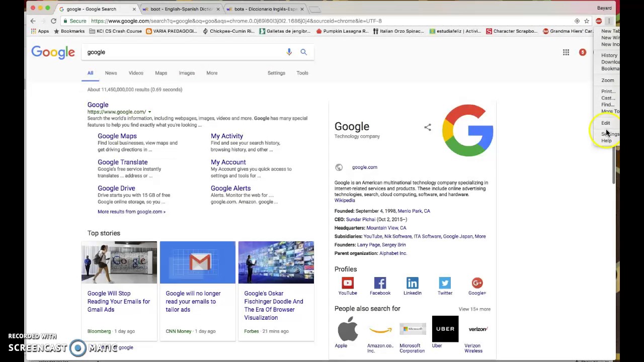Image resolution: width=644 pixels, height=362 pixels.
Task: Select the Microsoft Corporation logo
Action: (x=413, y=329)
